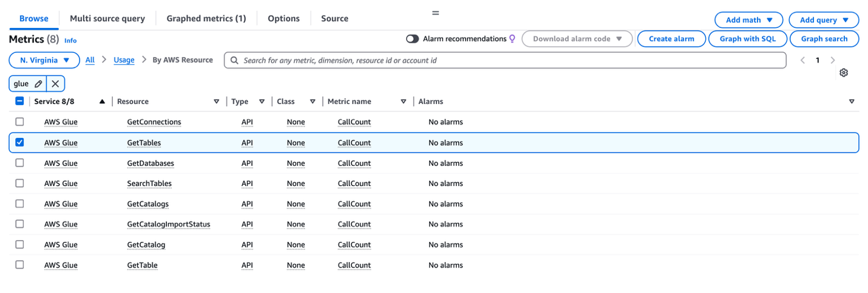The image size is (868, 293).
Task: Open the Graphed metrics (1) tab
Action: point(206,18)
